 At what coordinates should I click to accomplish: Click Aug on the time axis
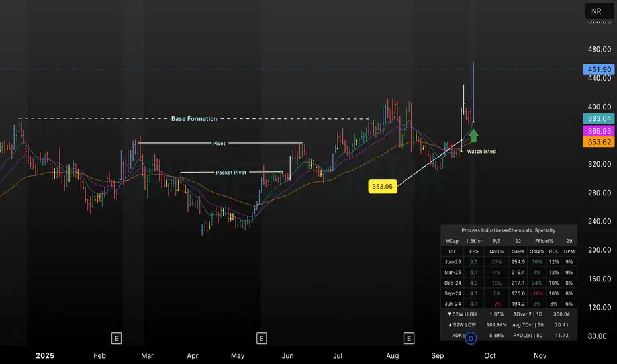pos(393,356)
